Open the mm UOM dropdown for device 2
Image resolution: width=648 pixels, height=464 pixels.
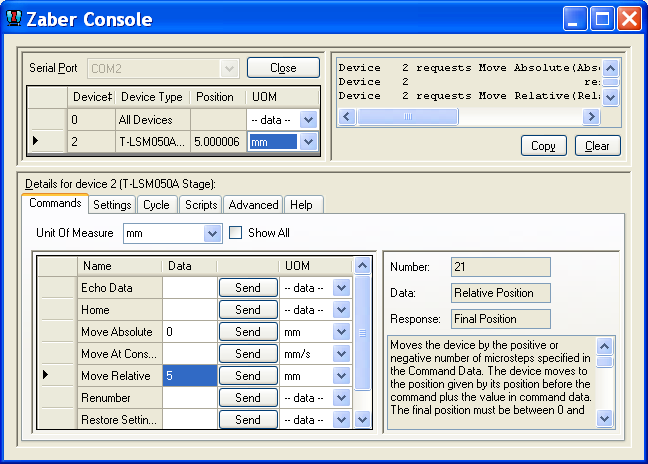tap(308, 142)
